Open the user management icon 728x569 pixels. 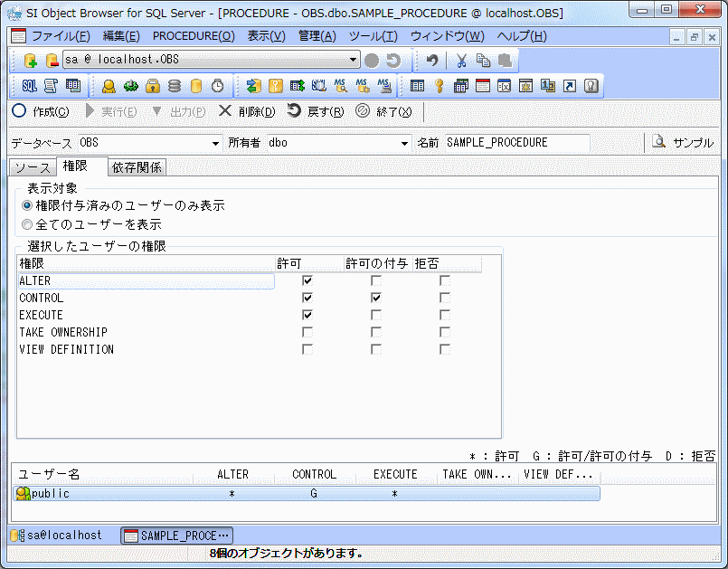tap(109, 86)
